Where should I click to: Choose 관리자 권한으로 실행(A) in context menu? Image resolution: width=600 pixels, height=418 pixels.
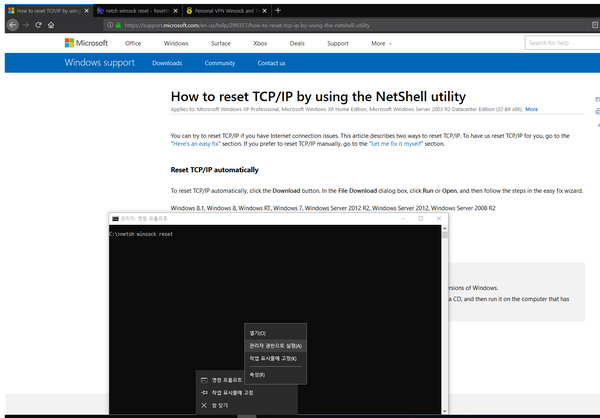point(276,346)
